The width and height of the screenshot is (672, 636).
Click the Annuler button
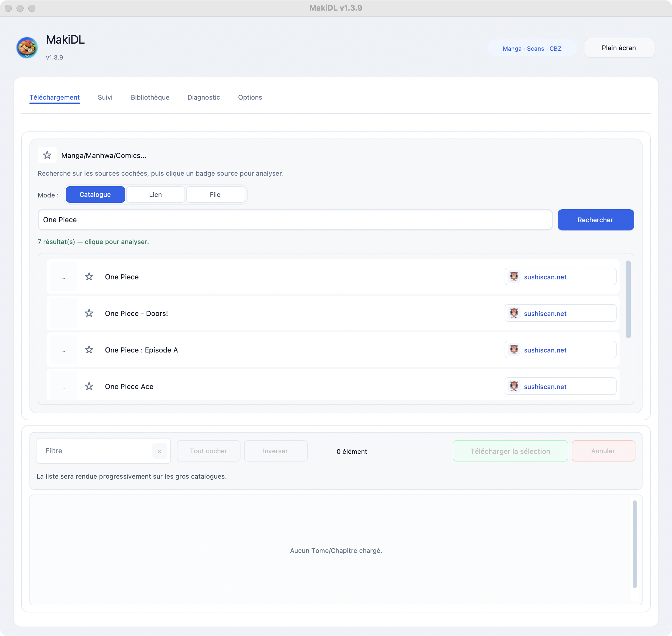click(603, 451)
